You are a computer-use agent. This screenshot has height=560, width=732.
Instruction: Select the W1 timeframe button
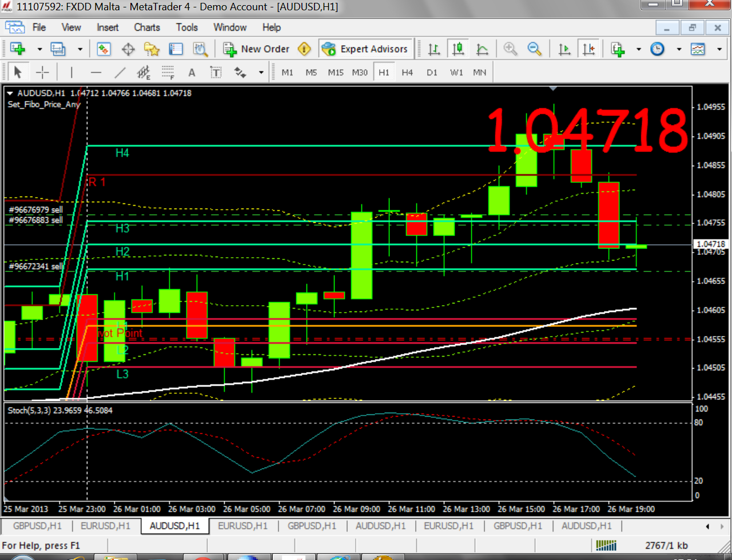click(456, 73)
